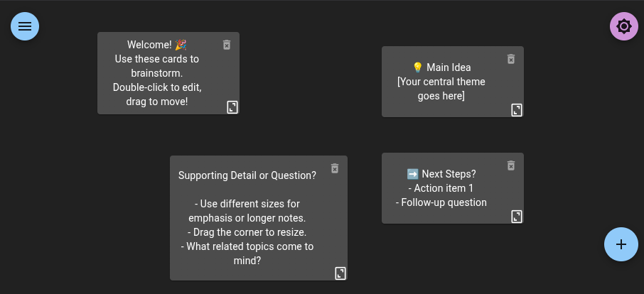The width and height of the screenshot is (644, 294).
Task: Delete the Main Idea card
Action: coord(510,59)
